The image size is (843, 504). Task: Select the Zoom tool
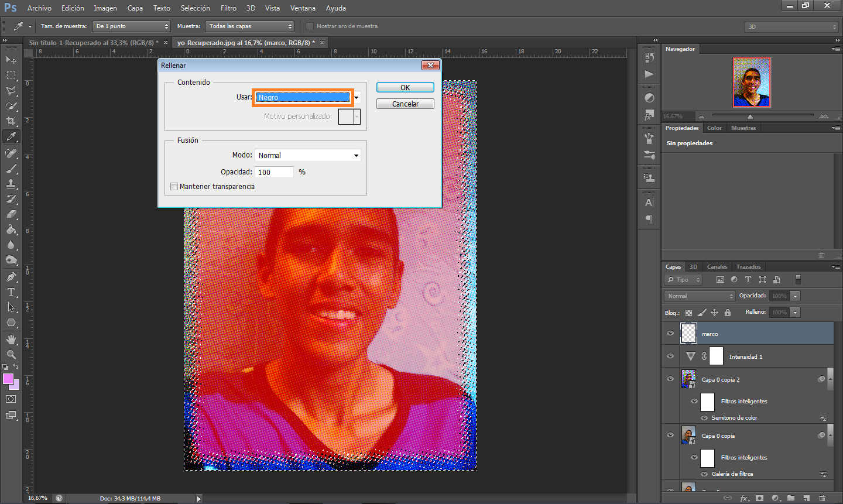coord(11,355)
